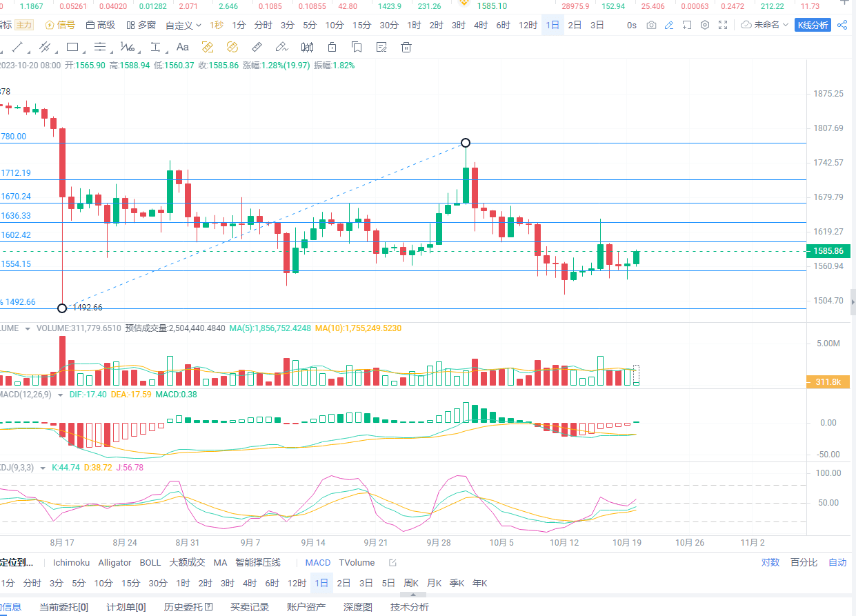The width and height of the screenshot is (856, 616).
Task: Select the Elliott wave numbering tool
Action: (128, 47)
